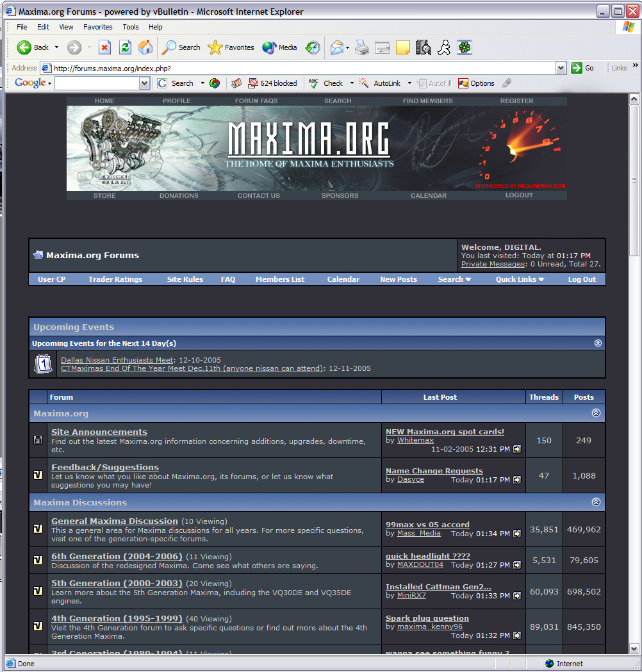The height and width of the screenshot is (672, 642).
Task: Click the Maxima.org banner logo
Action: point(309,143)
